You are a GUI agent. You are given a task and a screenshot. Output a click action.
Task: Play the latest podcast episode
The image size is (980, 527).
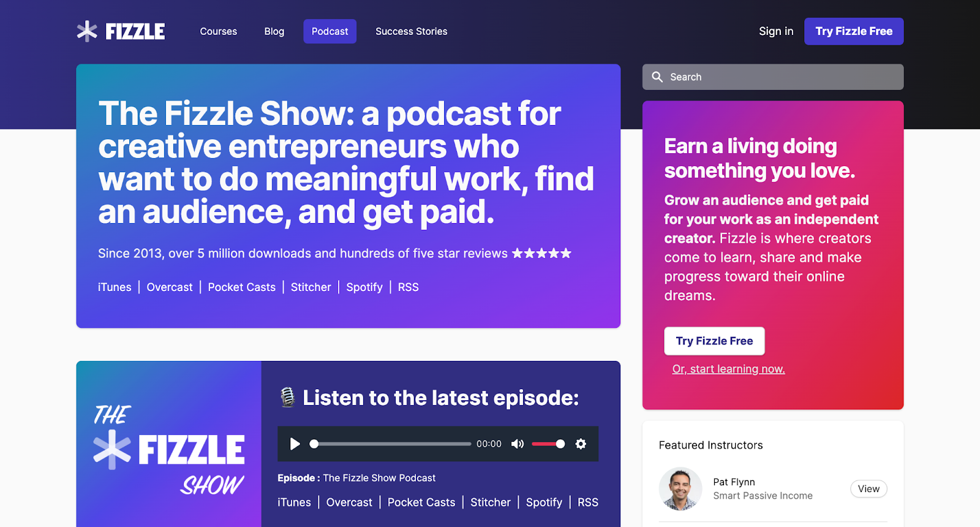coord(295,444)
